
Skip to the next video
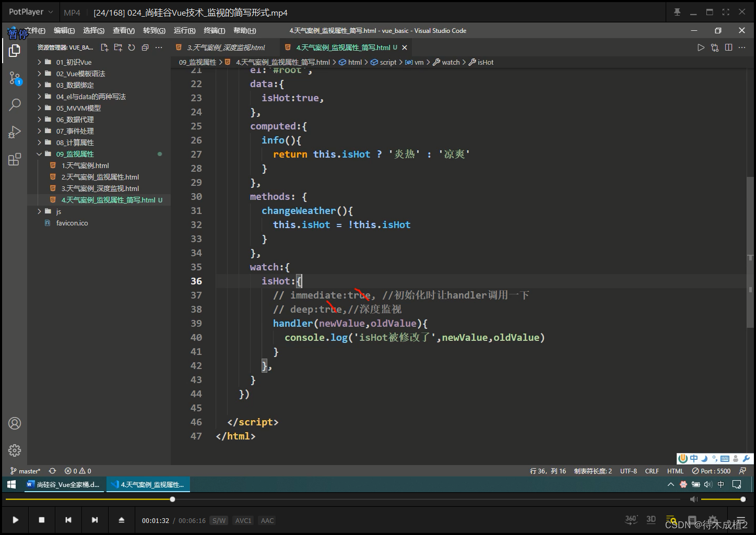click(95, 520)
